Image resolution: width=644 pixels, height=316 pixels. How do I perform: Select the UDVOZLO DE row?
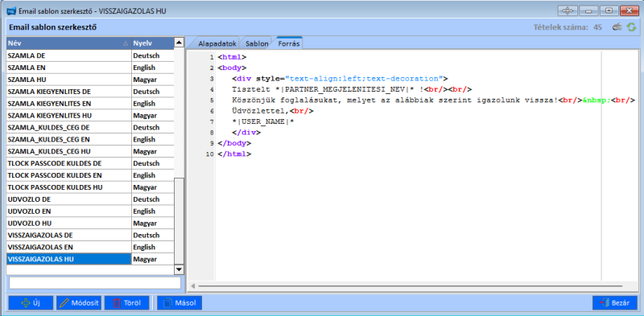point(90,199)
